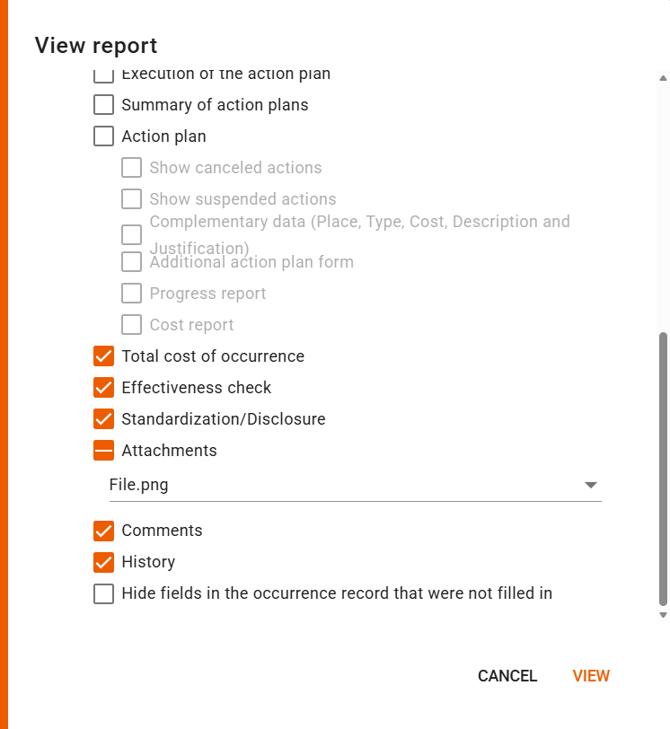Check the Progress report checkbox
Image resolution: width=670 pixels, height=729 pixels.
pos(132,293)
